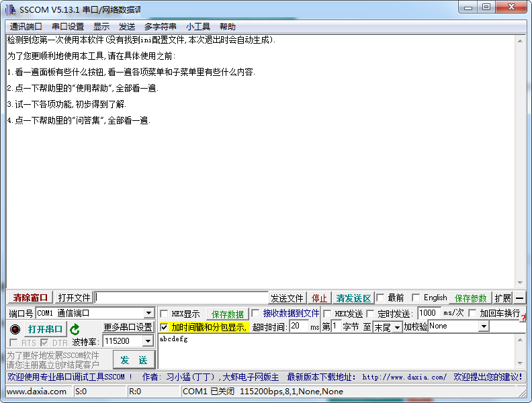
Task: Click the 发送 send button
Action: point(133,359)
